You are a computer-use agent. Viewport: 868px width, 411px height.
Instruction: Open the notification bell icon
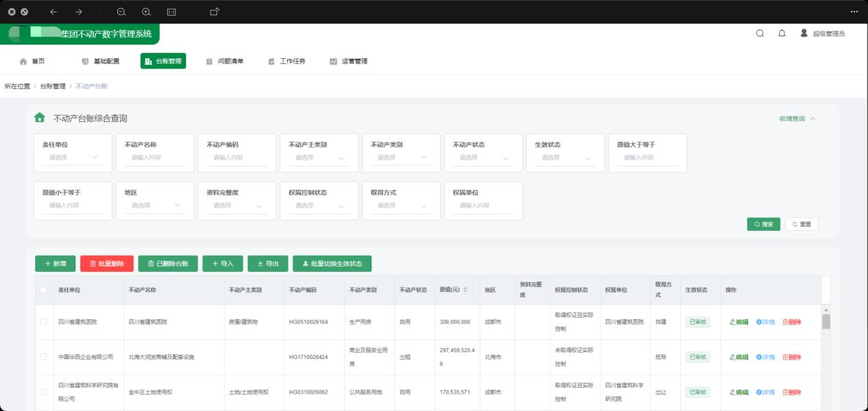pos(782,34)
